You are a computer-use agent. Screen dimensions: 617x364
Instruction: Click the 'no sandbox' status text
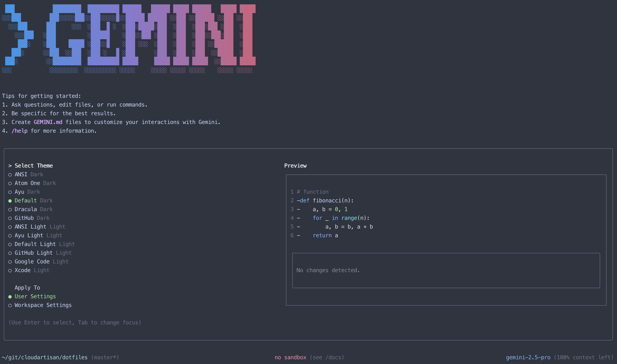tap(290, 357)
